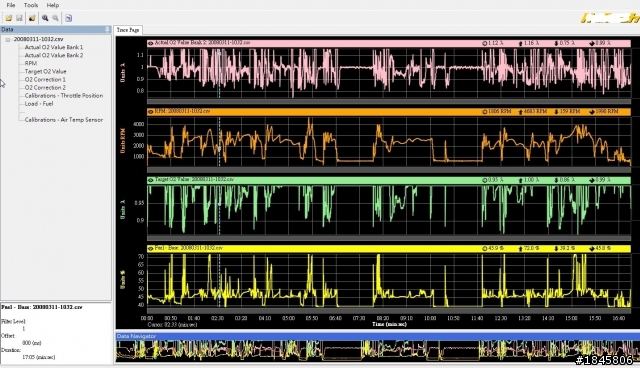Click the Data Navigator overview strip
640x368 pixels.
[378, 351]
